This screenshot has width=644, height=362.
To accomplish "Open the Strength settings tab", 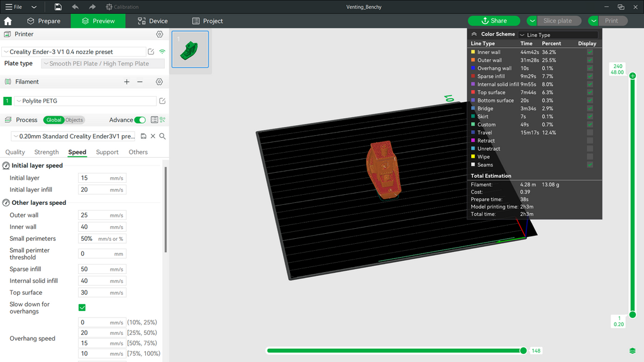I will (x=47, y=152).
